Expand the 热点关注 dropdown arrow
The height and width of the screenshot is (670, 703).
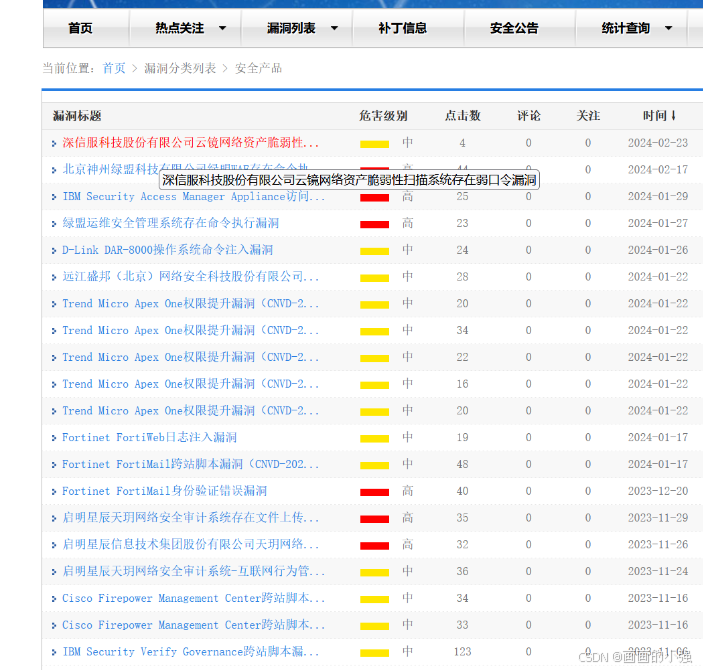click(x=222, y=28)
